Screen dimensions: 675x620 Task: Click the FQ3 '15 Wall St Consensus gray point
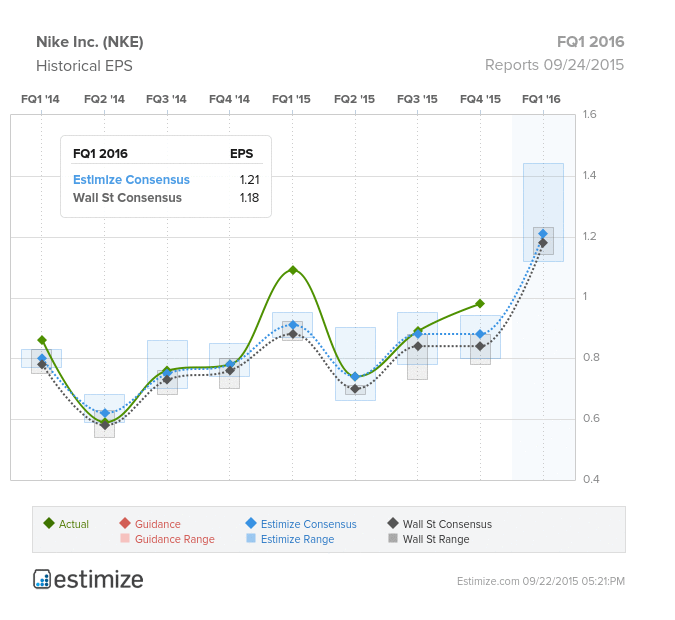click(x=418, y=346)
